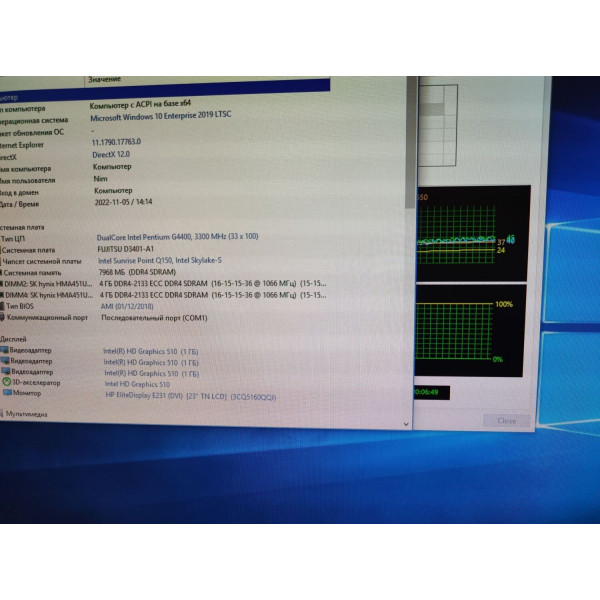This screenshot has height=600, width=600.
Task: Click the elapsed time counter in the rear window
Action: coord(432,393)
